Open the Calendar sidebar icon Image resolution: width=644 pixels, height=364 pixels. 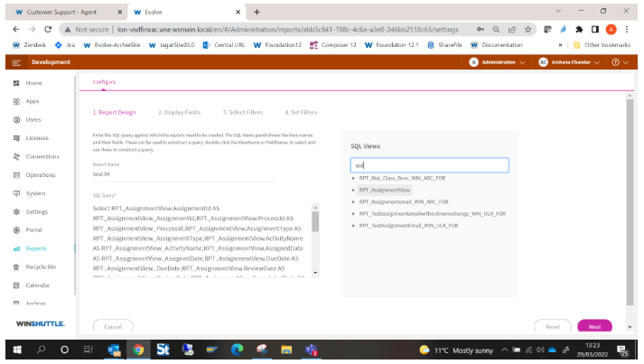17,285
